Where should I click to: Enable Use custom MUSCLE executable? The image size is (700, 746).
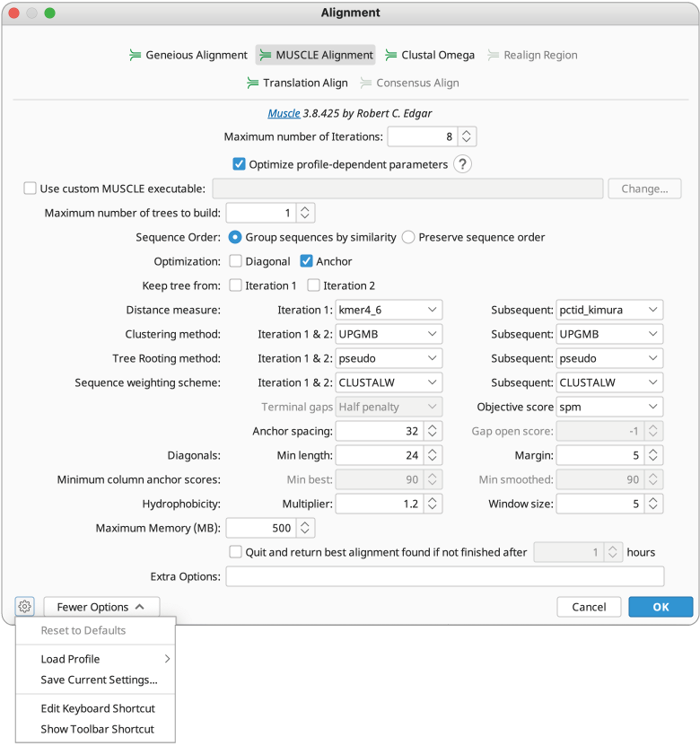click(x=31, y=189)
